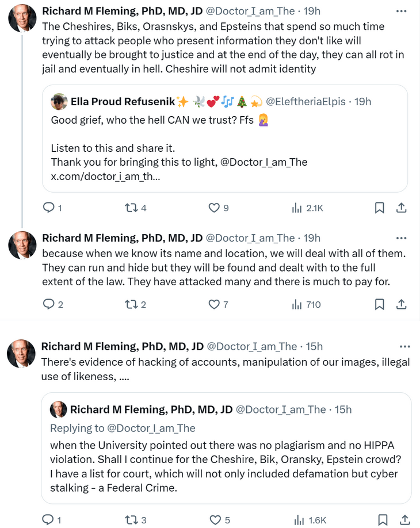The width and height of the screenshot is (420, 528).
Task: Share the first tweet
Action: point(402,208)
